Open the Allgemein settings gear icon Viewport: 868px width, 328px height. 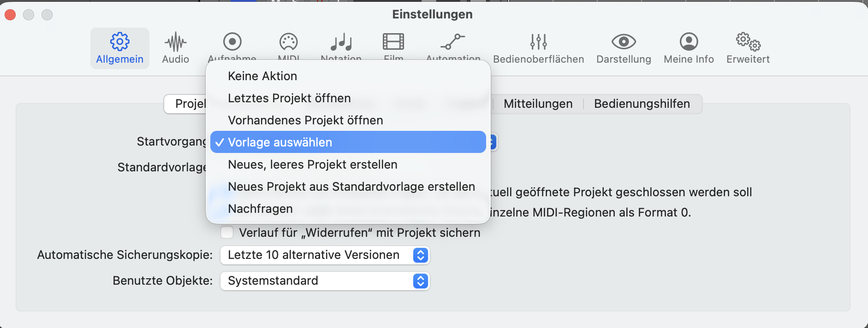coord(119,42)
